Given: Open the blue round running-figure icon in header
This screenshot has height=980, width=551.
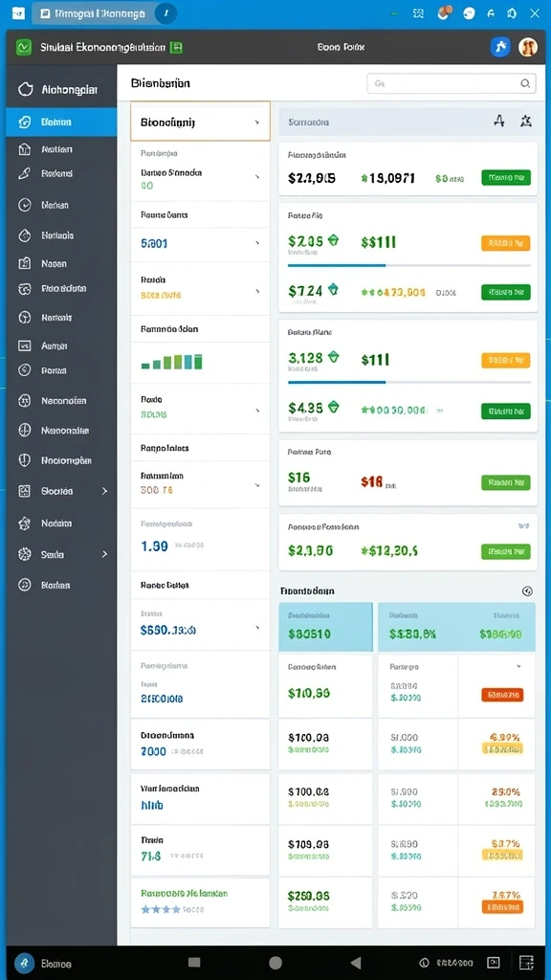Looking at the screenshot, I should 500,47.
